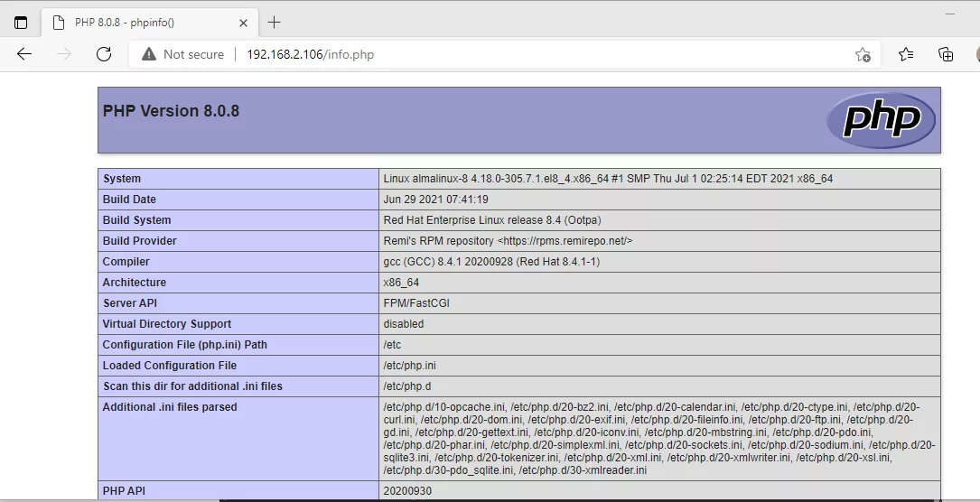Click the PHP API label
The image size is (980, 502).
[124, 491]
